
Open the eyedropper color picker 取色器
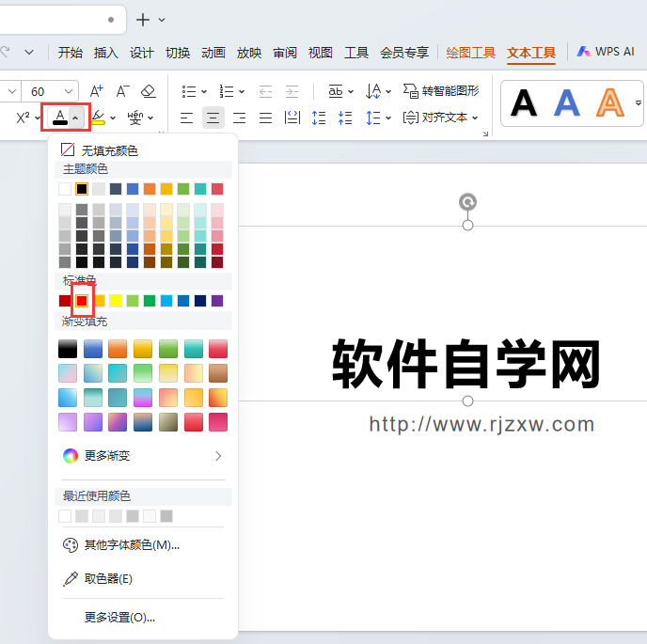coord(98,578)
